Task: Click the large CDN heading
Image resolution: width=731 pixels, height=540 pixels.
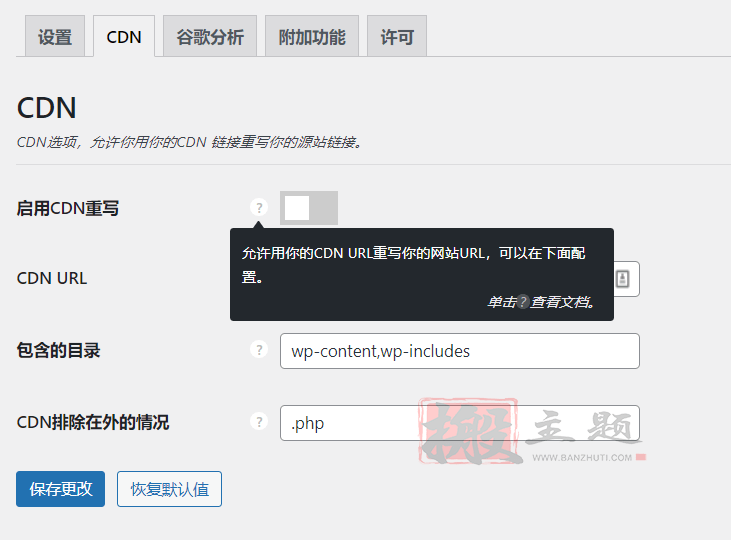Action: (47, 108)
